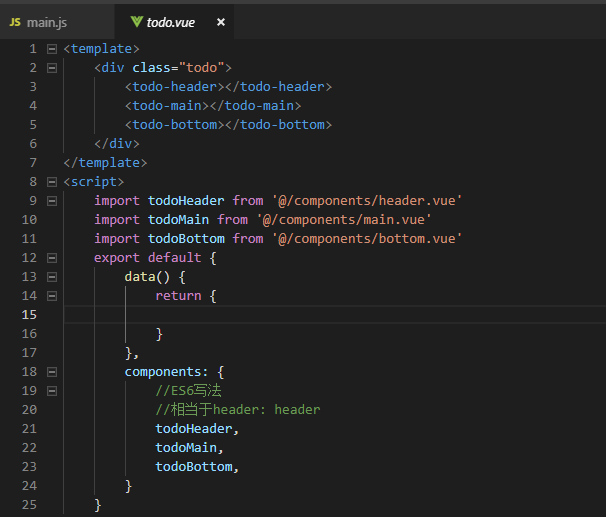Viewport: 606px width, 517px height.
Task: Click the export default keywords
Action: pyautogui.click(x=148, y=258)
